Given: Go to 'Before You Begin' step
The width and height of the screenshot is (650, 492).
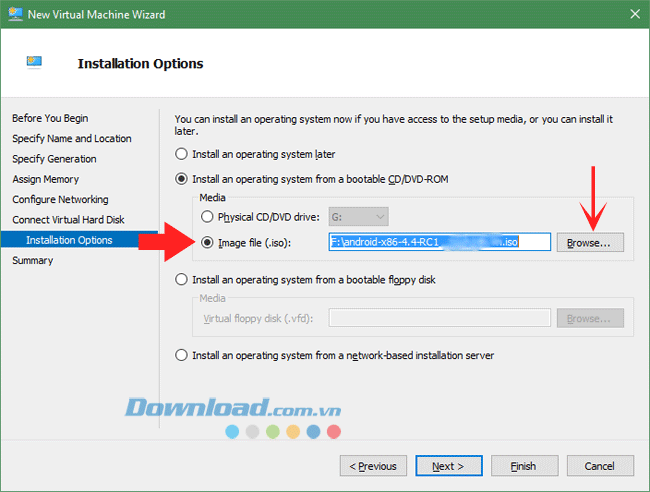Looking at the screenshot, I should (50, 118).
